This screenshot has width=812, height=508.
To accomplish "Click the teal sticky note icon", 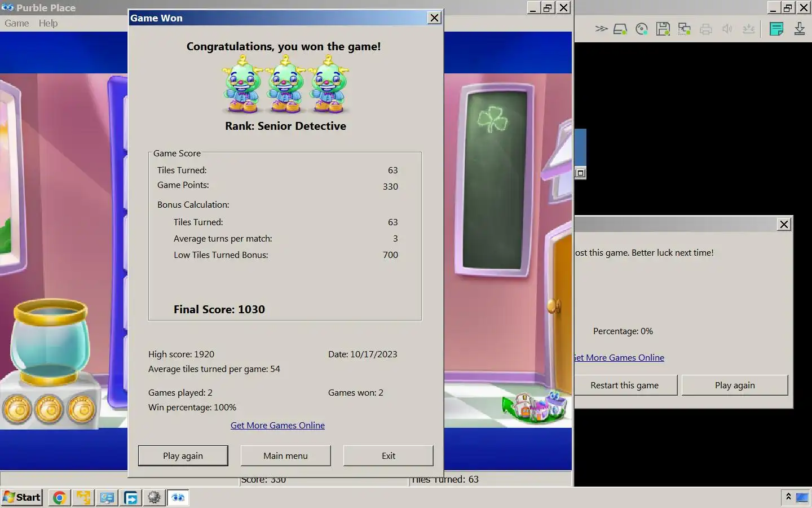I will [776, 29].
